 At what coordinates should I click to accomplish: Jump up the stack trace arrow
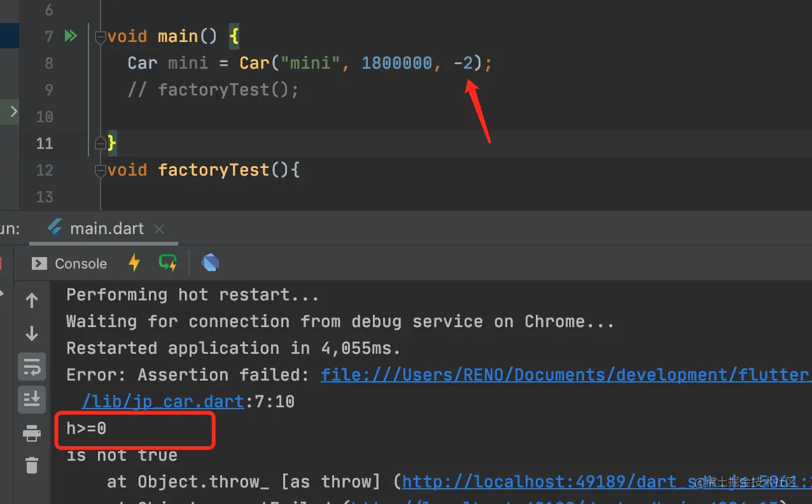pyautogui.click(x=32, y=300)
